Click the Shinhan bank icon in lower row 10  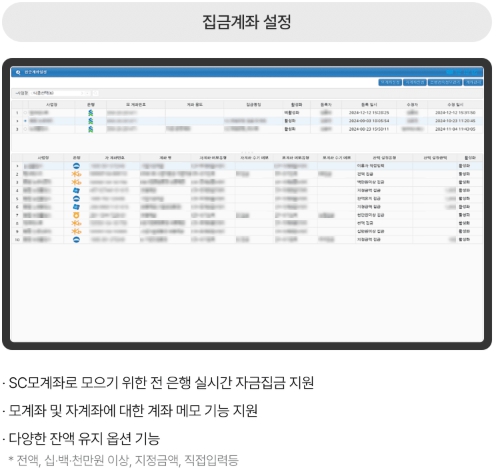point(76,239)
